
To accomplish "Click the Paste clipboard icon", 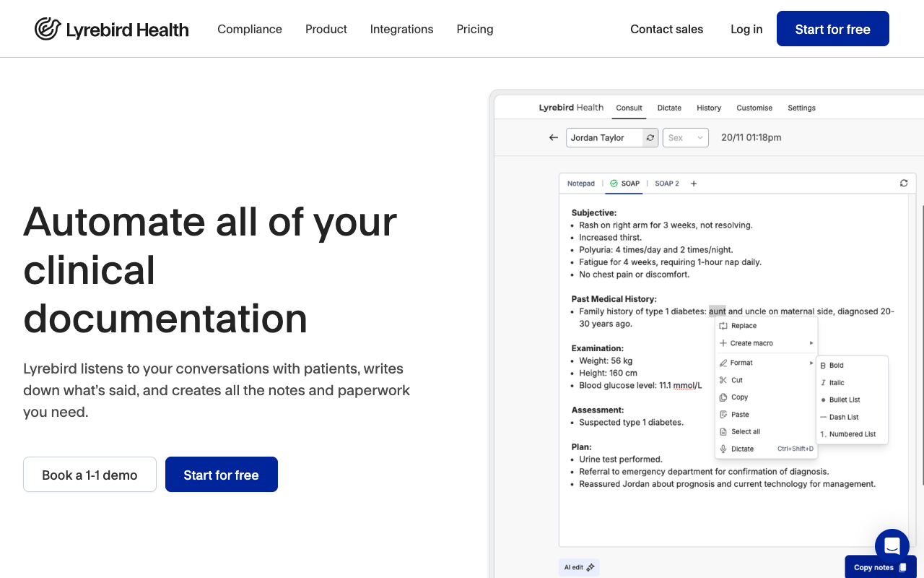I will coord(723,415).
